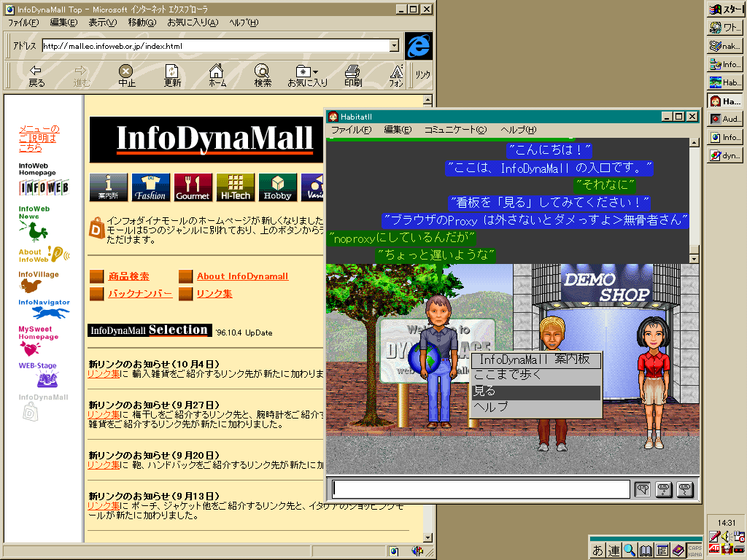Open the 案内所 information category button
Viewport: 747px width, 560px height.
click(x=108, y=187)
